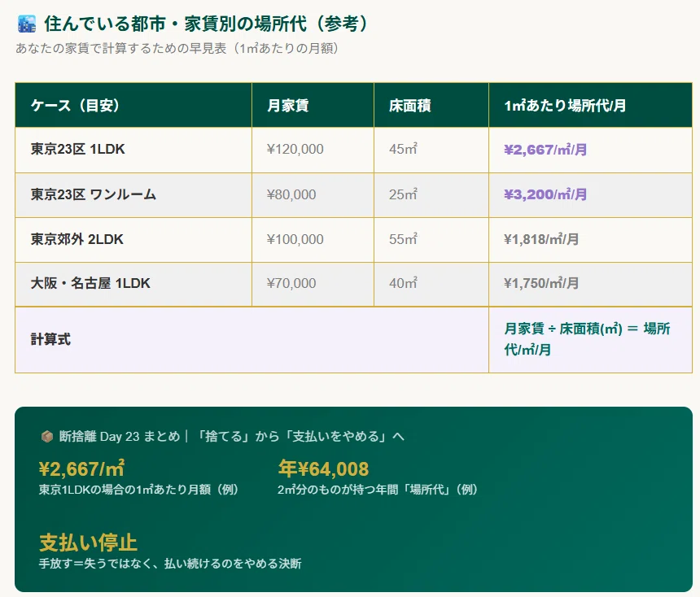Select the floor area 25㎡

click(x=403, y=194)
